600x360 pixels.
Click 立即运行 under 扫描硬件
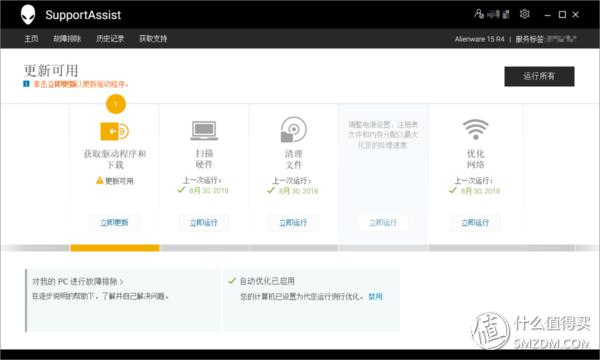(x=204, y=223)
